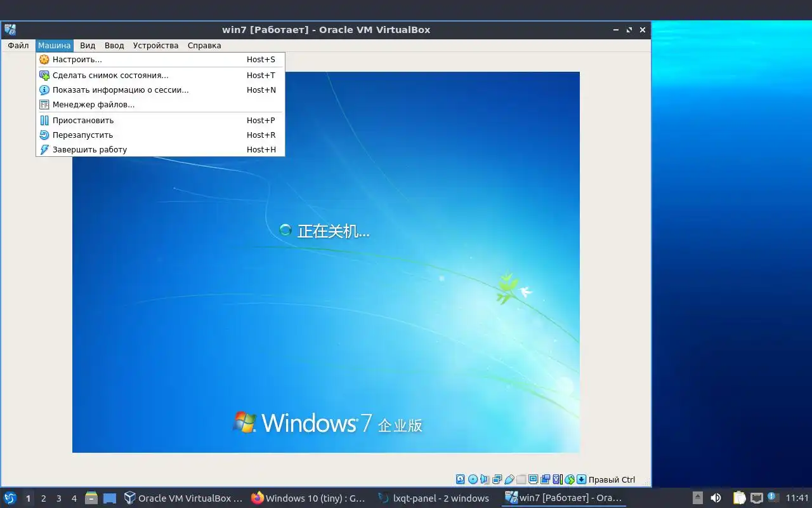Choose Показать информацию о сессии
The height and width of the screenshot is (508, 812).
(160, 90)
